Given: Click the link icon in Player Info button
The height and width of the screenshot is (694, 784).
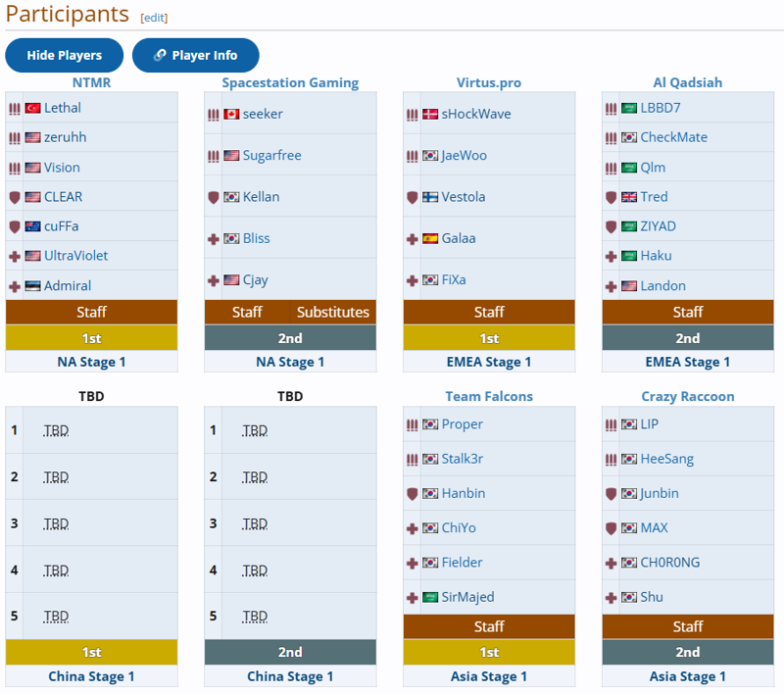Looking at the screenshot, I should click(160, 55).
